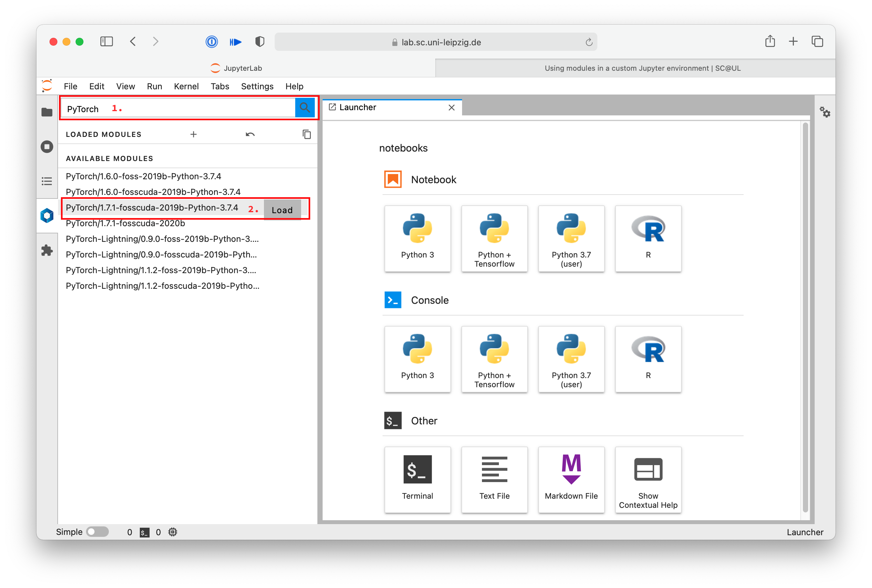Image resolution: width=872 pixels, height=588 pixels.
Task: Switch to the SC@UL modules browser tab
Action: point(635,68)
